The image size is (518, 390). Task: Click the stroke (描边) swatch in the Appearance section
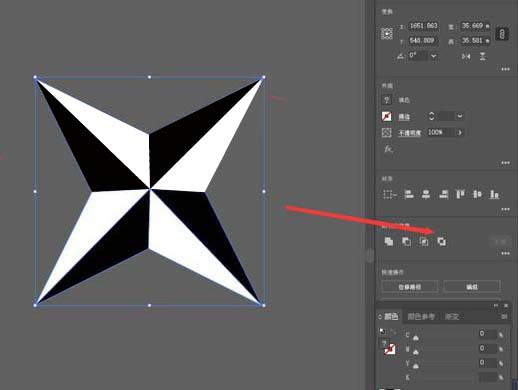click(387, 116)
